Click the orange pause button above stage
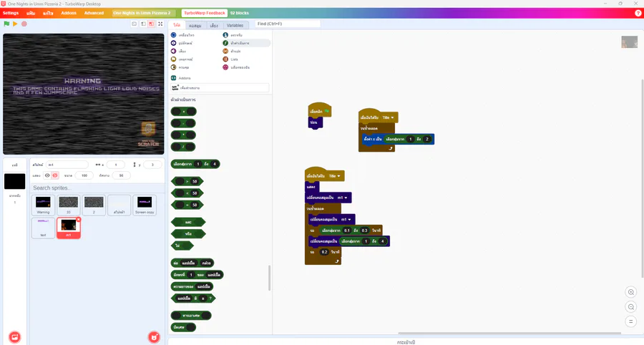Viewport: 644px width, 345px height. click(15, 24)
